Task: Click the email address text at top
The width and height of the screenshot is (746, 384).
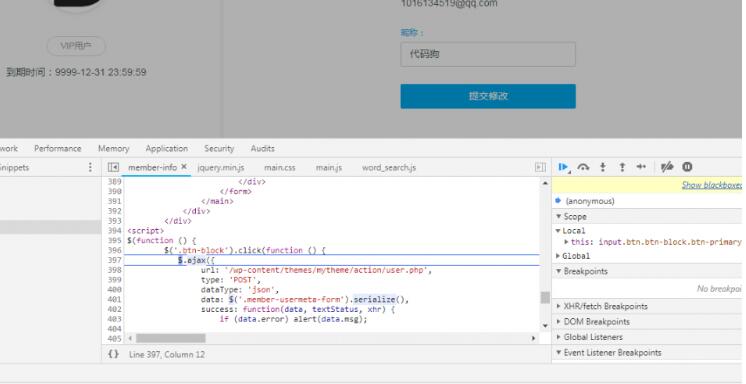Action: pos(449,3)
